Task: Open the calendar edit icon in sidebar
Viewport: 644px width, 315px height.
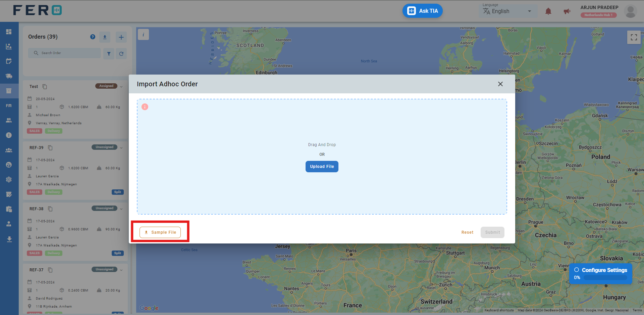Action: click(x=9, y=61)
